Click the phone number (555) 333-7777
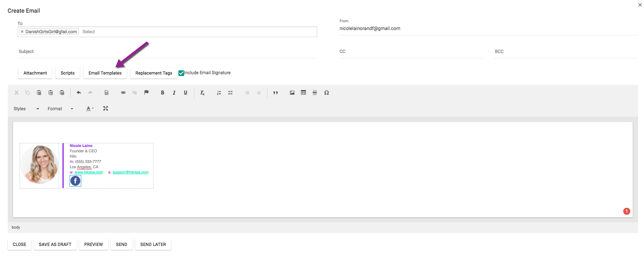 [x=88, y=162]
